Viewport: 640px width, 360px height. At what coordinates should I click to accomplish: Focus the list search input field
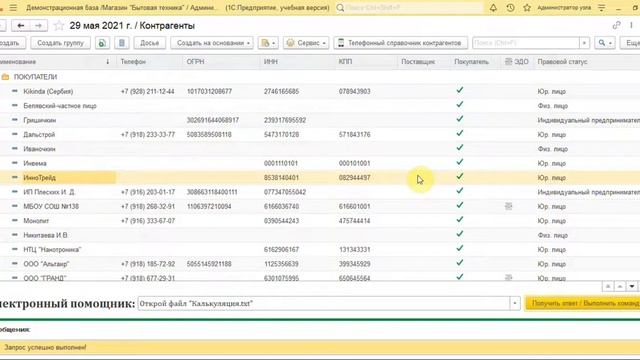tap(526, 43)
